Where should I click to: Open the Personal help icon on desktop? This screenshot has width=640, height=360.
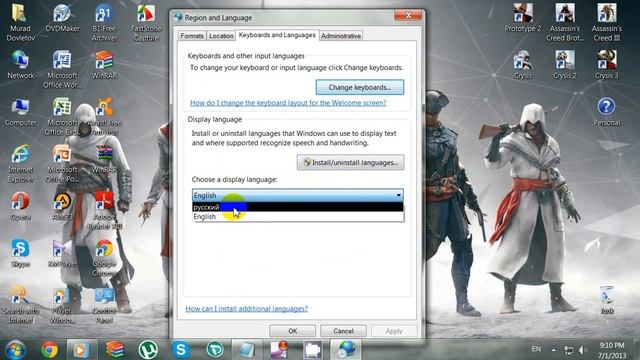coord(607,112)
